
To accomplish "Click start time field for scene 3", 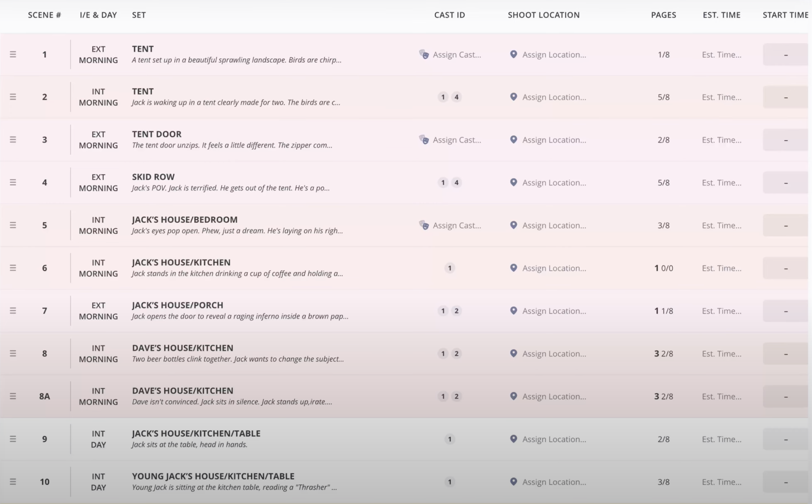I will click(x=785, y=140).
